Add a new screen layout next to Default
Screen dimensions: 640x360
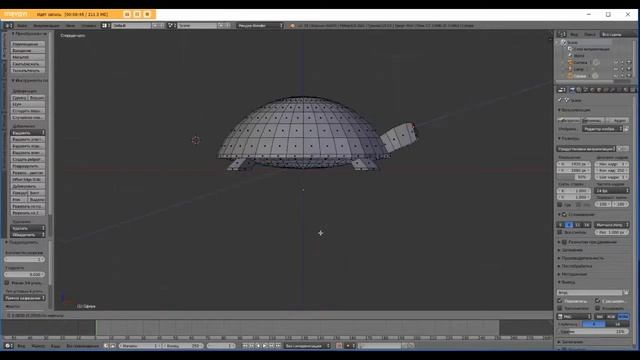point(155,25)
